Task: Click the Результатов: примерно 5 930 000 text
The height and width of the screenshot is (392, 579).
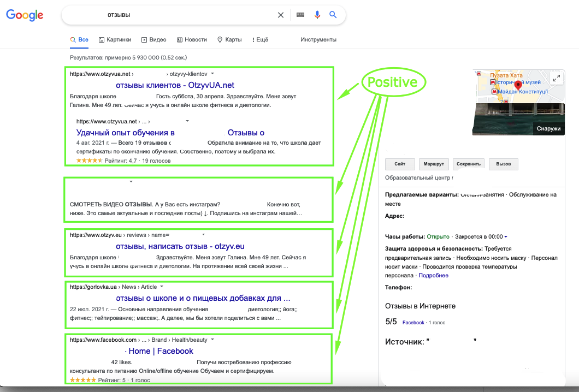Action: click(128, 57)
